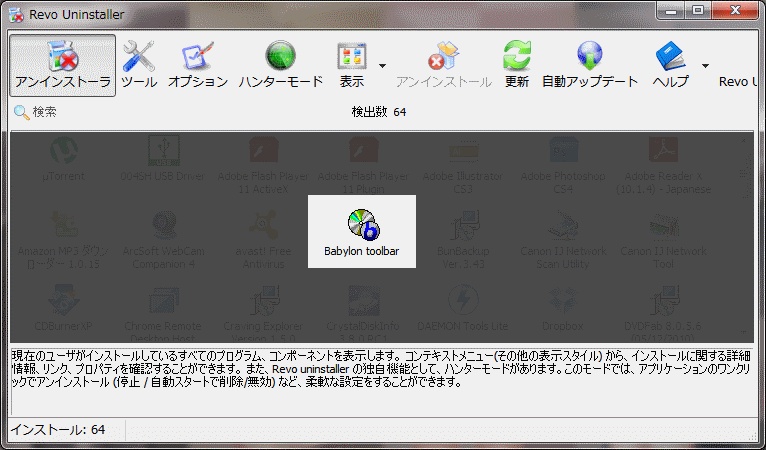
Task: Click in the 検索 search field
Action: pyautogui.click(x=45, y=112)
